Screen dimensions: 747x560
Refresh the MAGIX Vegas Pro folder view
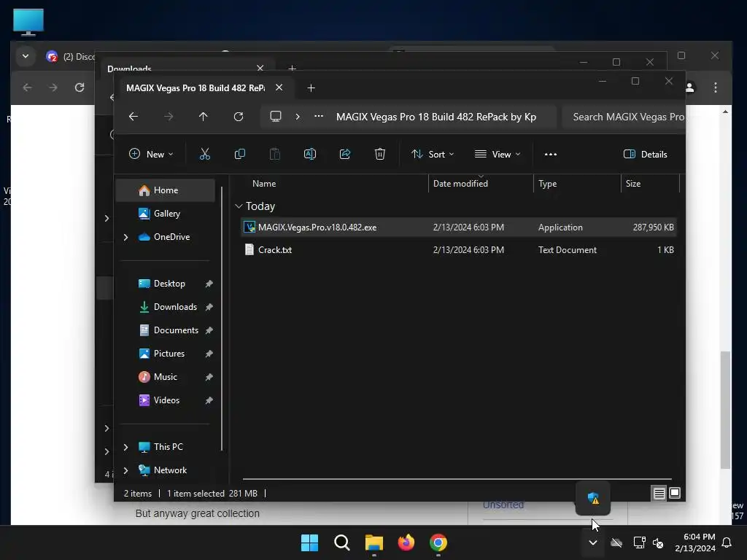click(239, 117)
